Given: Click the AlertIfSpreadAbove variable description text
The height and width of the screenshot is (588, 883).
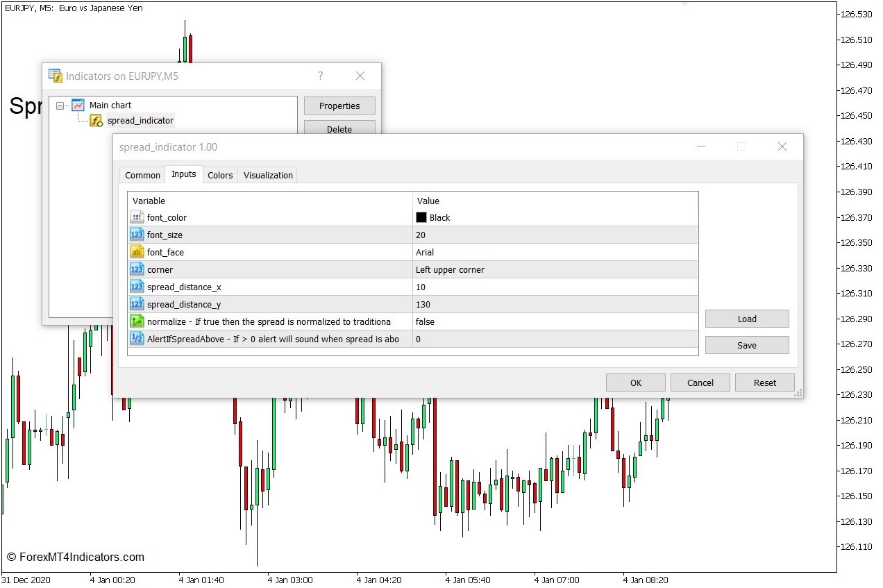Looking at the screenshot, I should (x=273, y=339).
